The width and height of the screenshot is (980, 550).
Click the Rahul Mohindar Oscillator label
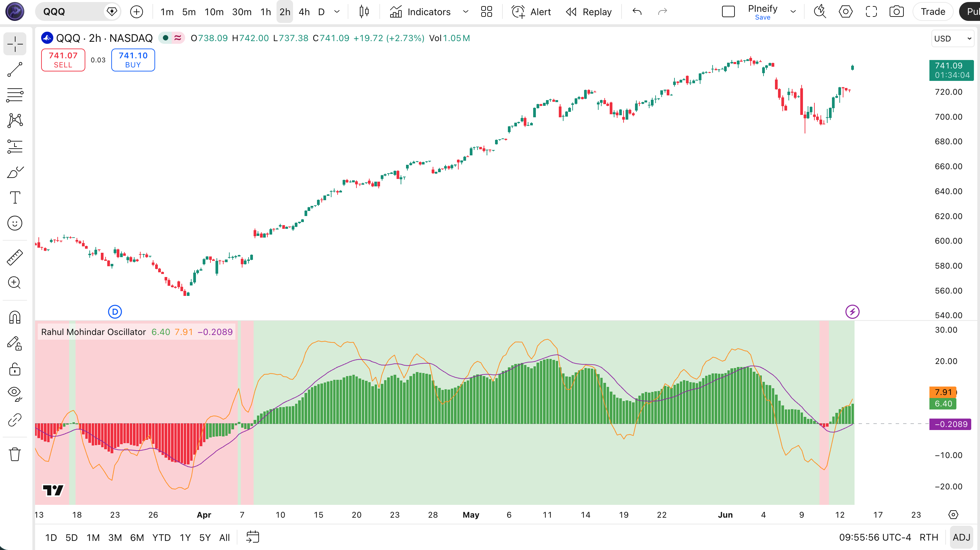click(94, 332)
